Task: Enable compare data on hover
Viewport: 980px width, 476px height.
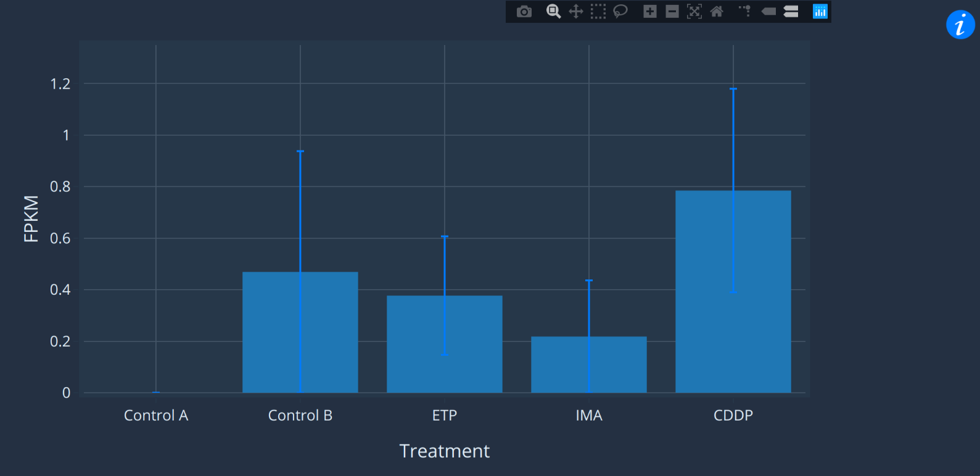Action: [791, 12]
